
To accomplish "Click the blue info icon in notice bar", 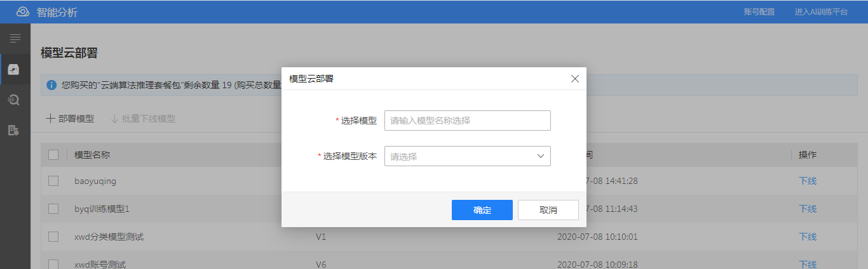I will click(52, 84).
